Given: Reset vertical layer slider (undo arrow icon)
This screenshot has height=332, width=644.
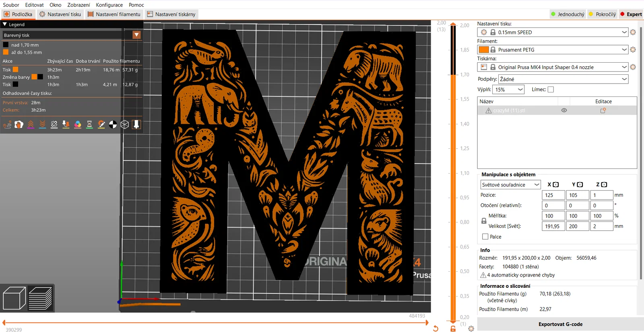Looking at the screenshot, I should coord(436,329).
